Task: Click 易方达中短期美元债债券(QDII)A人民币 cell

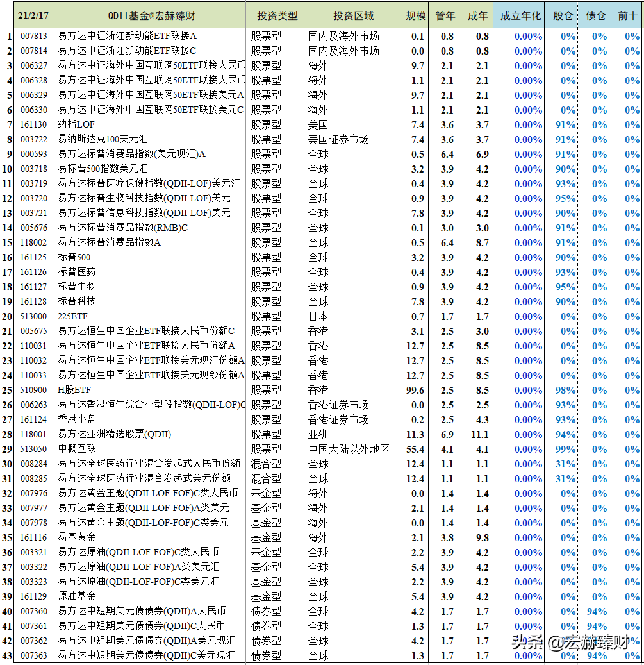Action: click(142, 612)
